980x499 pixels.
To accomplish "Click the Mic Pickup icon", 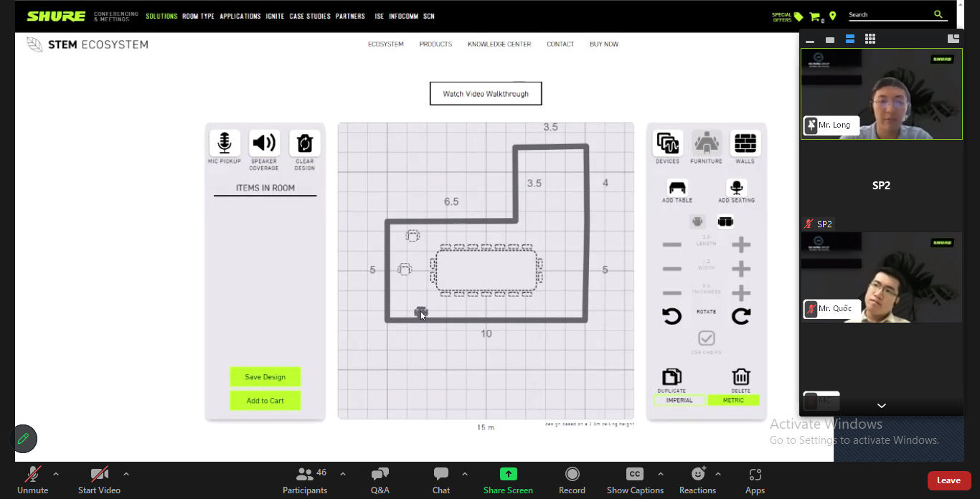I will pos(225,143).
